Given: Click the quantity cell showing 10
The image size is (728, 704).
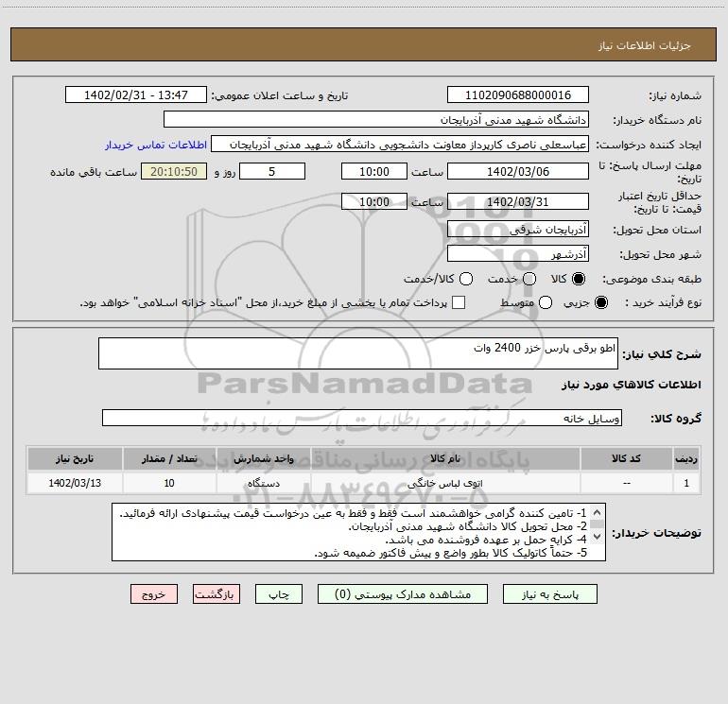Looking at the screenshot, I should coord(169,483).
